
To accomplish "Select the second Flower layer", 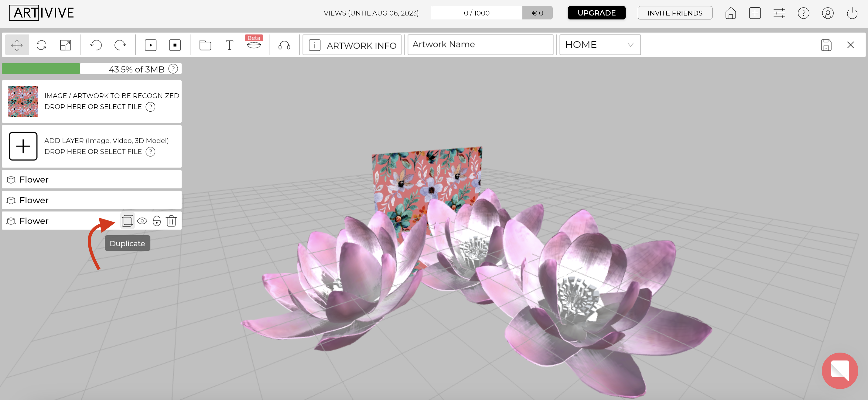I will [92, 200].
